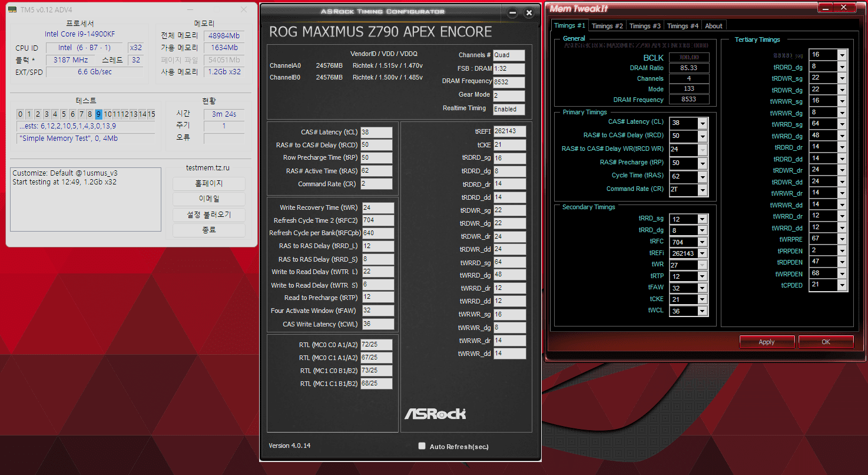Open the tCPDED dropdown in Mem TweakIt

(842, 285)
